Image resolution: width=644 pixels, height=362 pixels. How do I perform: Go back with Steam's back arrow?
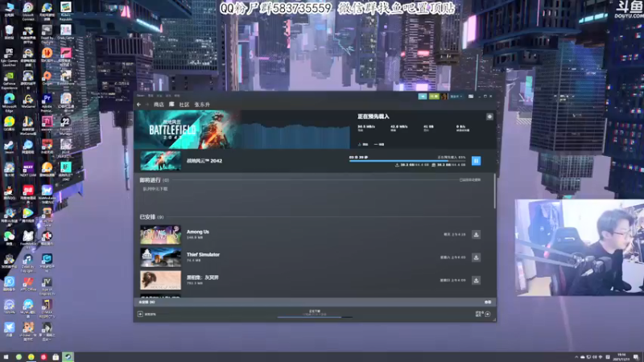pyautogui.click(x=138, y=105)
